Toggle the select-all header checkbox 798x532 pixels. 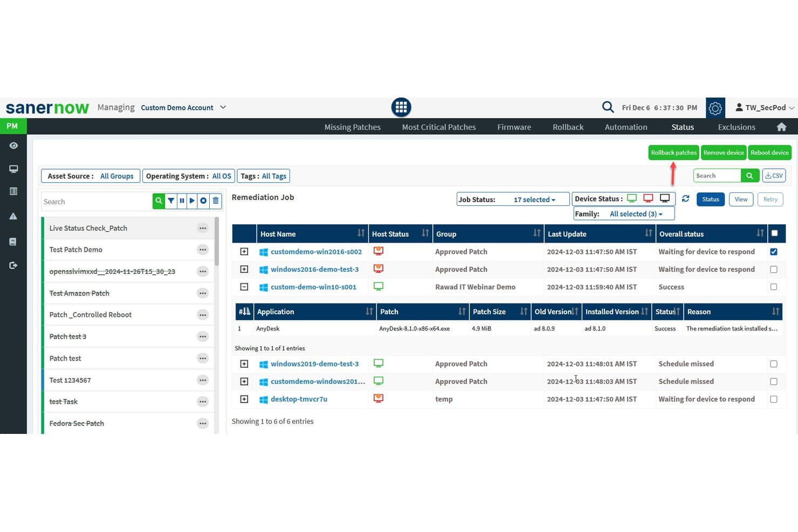pos(775,233)
